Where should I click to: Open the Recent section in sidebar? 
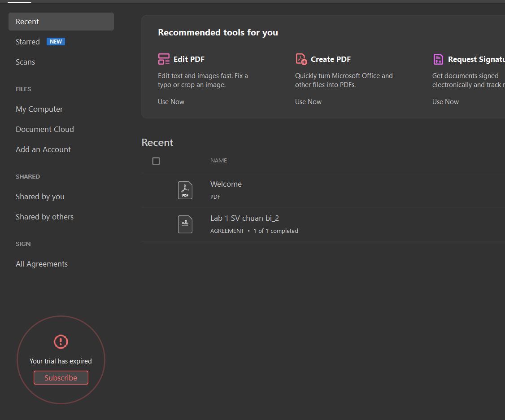click(x=27, y=22)
